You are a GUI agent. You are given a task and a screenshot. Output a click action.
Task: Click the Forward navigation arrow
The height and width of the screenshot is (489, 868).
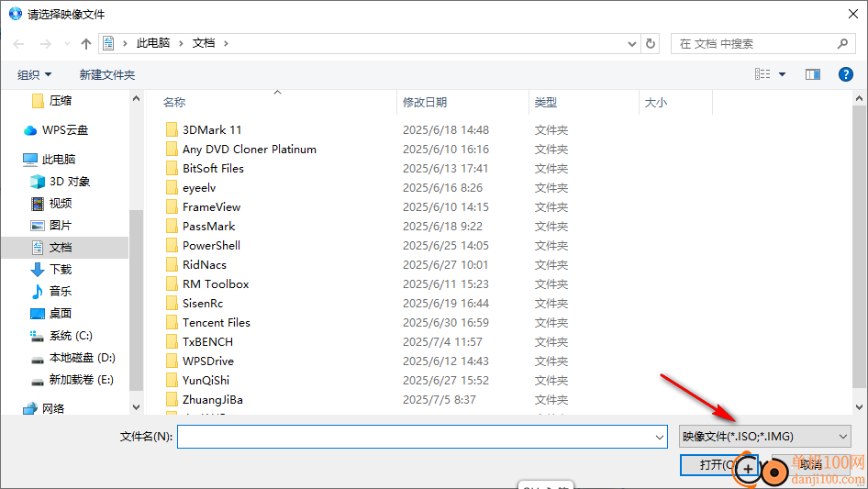coord(45,44)
